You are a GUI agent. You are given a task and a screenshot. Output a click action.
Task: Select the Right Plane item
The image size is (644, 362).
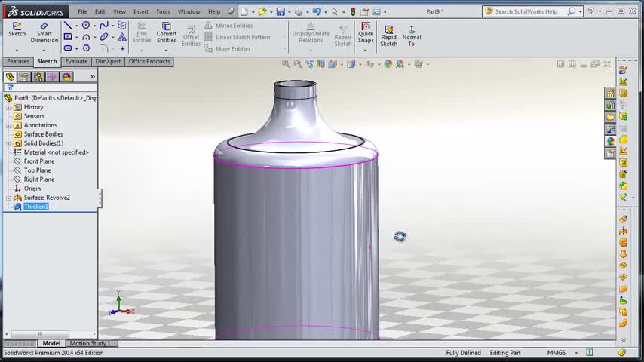click(39, 179)
